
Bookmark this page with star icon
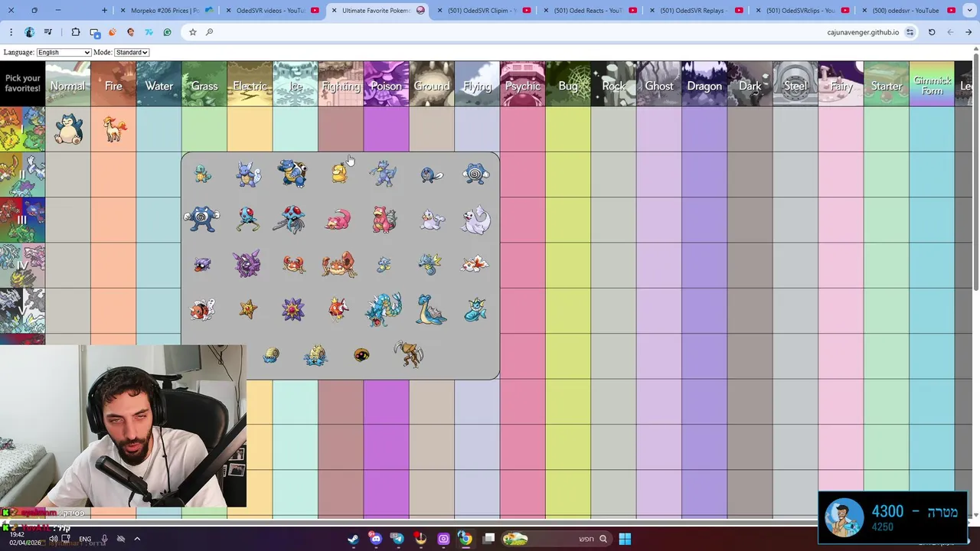tap(192, 32)
